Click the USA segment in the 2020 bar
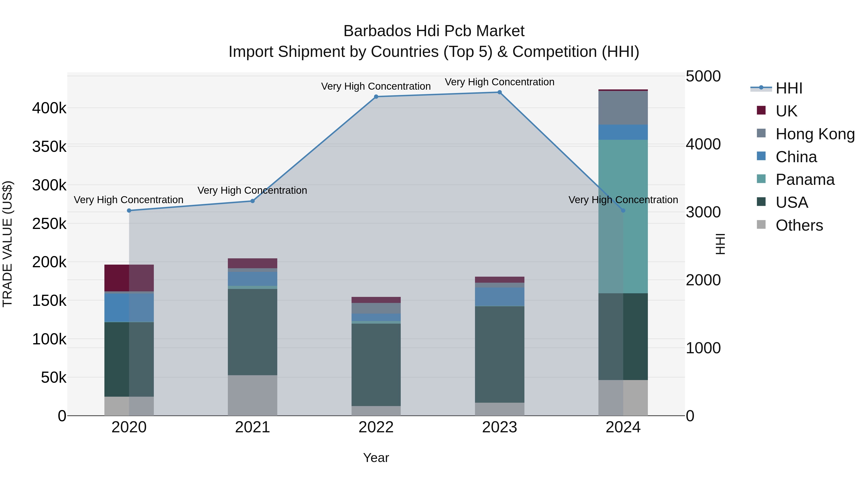 pyautogui.click(x=129, y=359)
